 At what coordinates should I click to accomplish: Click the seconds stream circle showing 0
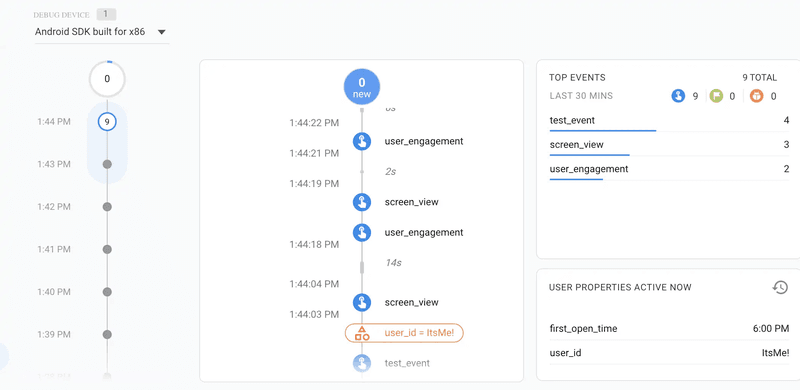tap(107, 79)
